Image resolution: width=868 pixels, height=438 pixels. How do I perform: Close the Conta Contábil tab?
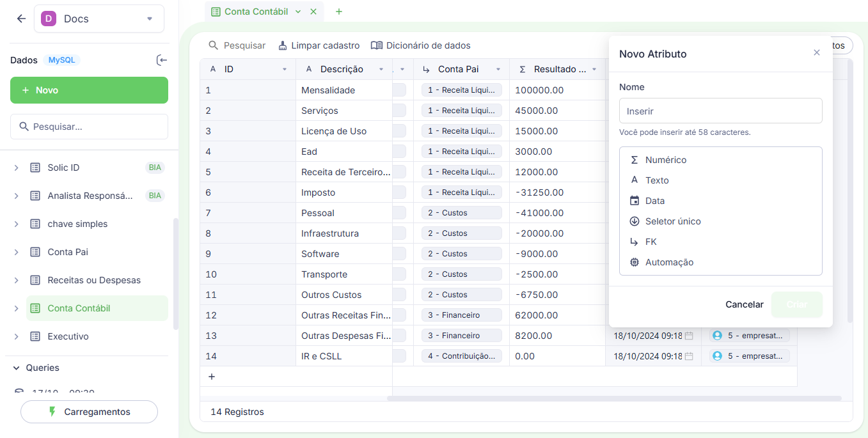click(x=313, y=12)
